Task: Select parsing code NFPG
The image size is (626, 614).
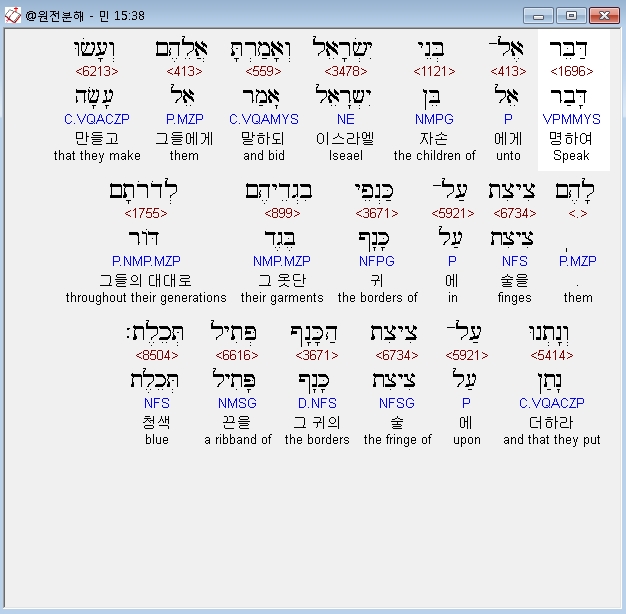Action: click(377, 261)
